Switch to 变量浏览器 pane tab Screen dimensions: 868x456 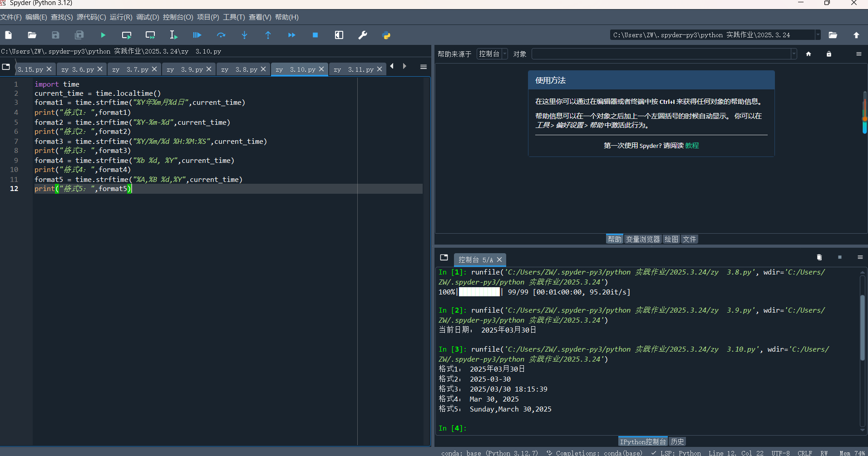coord(643,239)
